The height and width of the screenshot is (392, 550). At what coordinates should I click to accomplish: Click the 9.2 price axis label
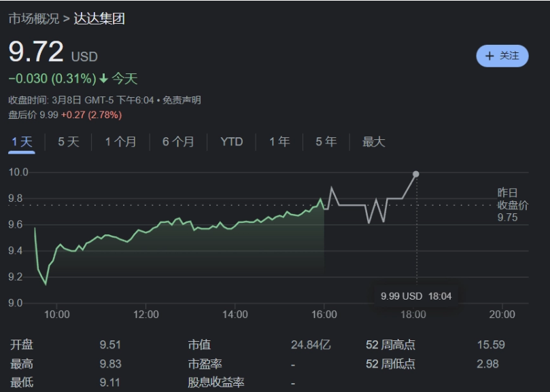tap(16, 277)
